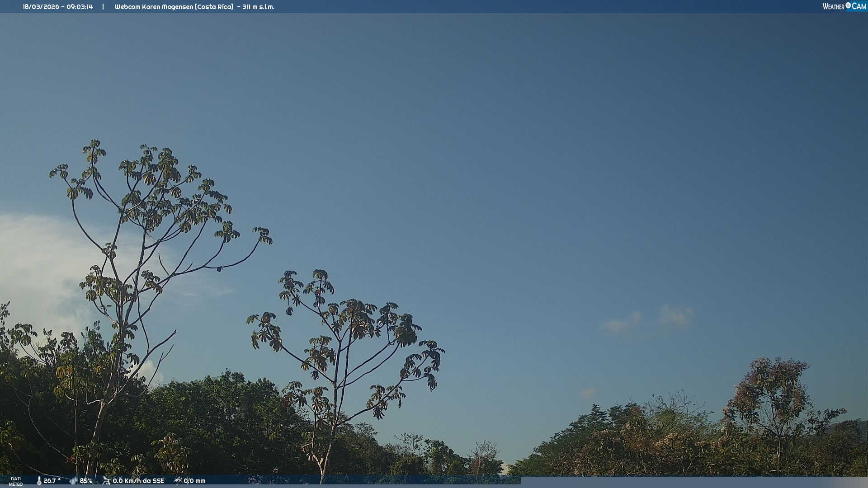
Task: Click the 311 m s.l.m. altitude text
Action: point(258,7)
